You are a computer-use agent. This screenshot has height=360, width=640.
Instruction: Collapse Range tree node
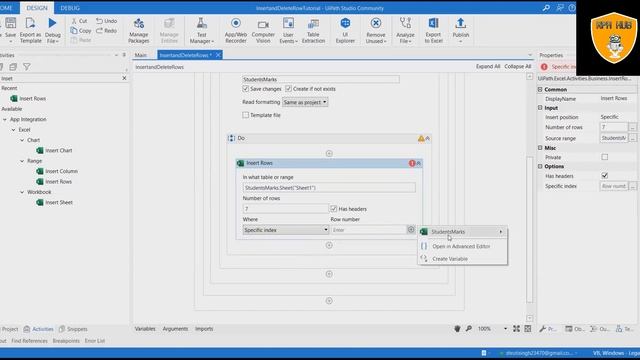point(22,161)
